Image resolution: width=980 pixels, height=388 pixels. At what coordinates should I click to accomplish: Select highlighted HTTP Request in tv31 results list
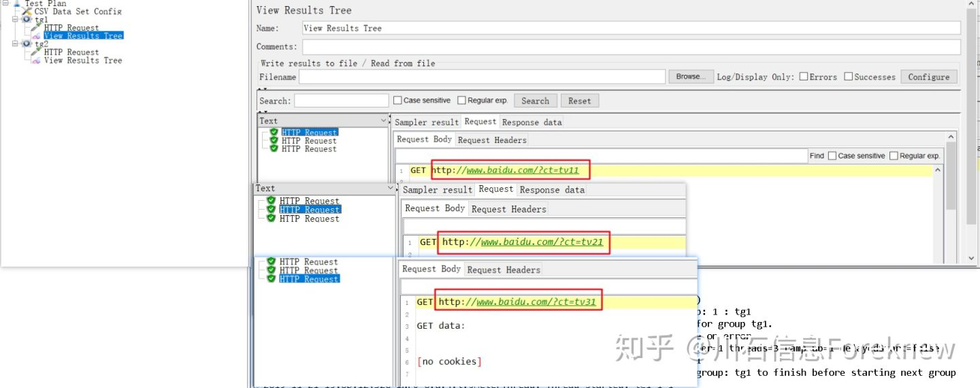click(309, 279)
